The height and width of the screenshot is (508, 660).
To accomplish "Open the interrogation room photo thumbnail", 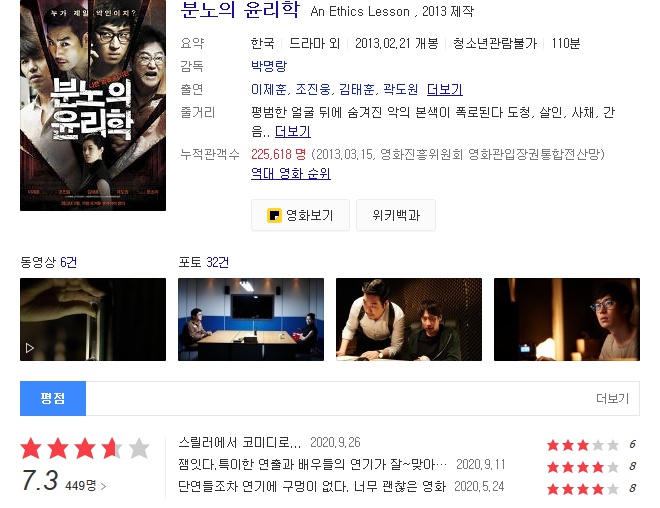I will 251,319.
